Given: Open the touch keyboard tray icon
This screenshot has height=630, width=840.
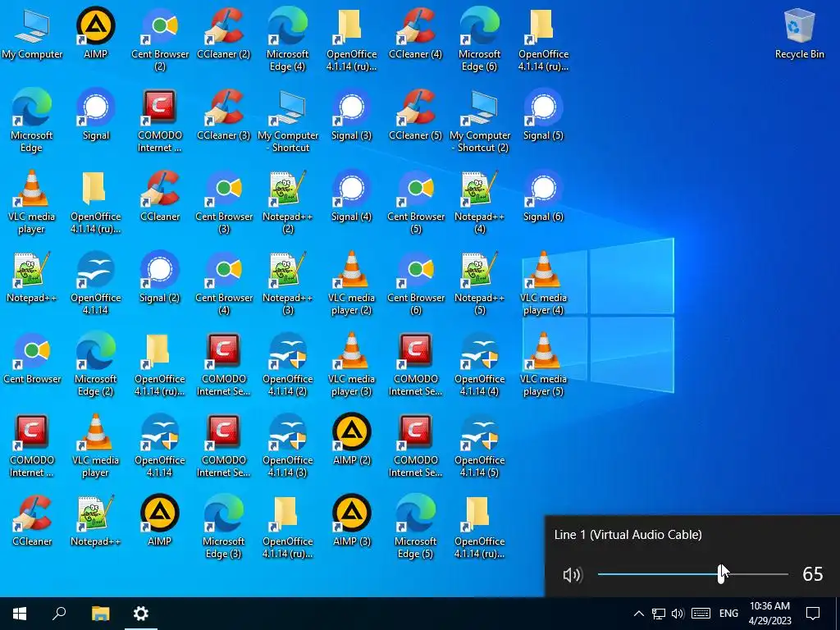Looking at the screenshot, I should coord(701,614).
